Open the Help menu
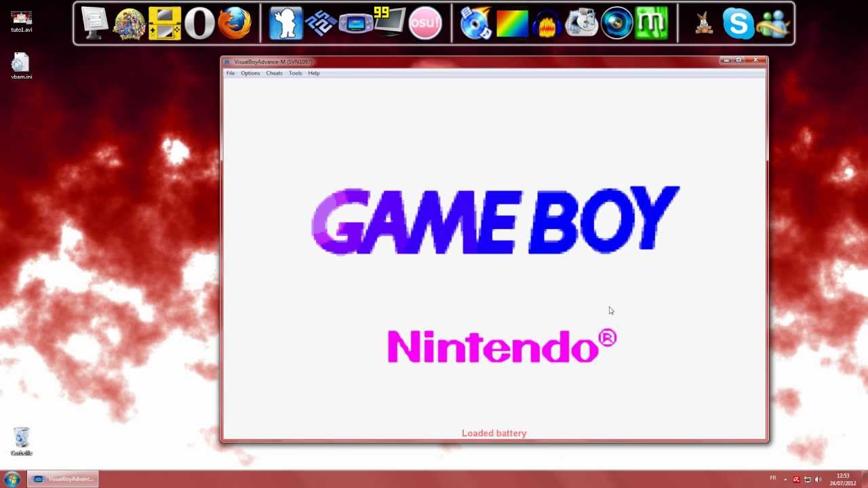 314,73
